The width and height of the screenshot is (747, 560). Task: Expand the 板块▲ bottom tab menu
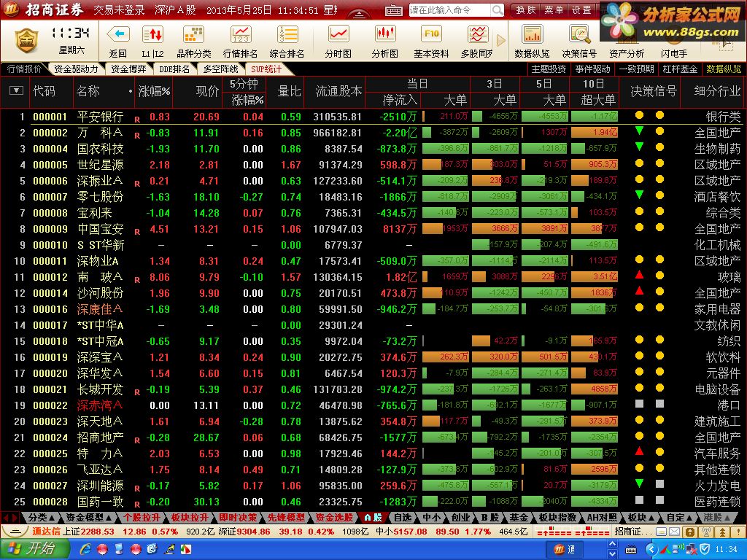[x=640, y=517]
